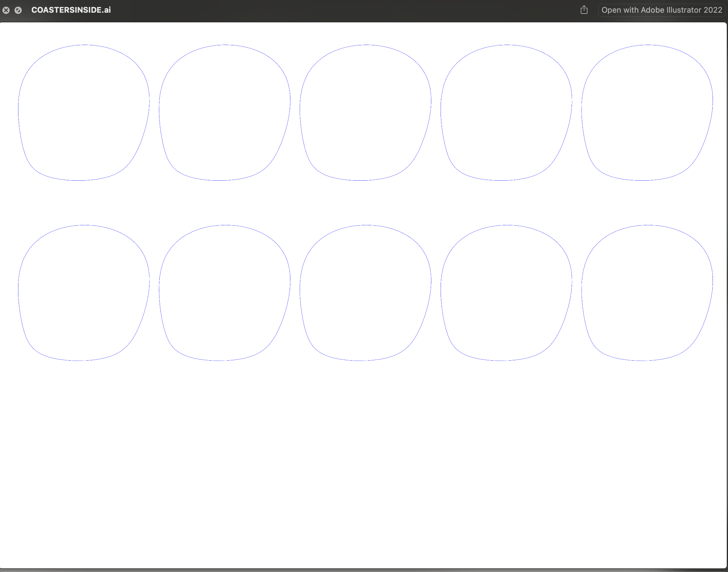728x572 pixels.
Task: Click the full-screen toggle beside the close button
Action: (x=18, y=10)
